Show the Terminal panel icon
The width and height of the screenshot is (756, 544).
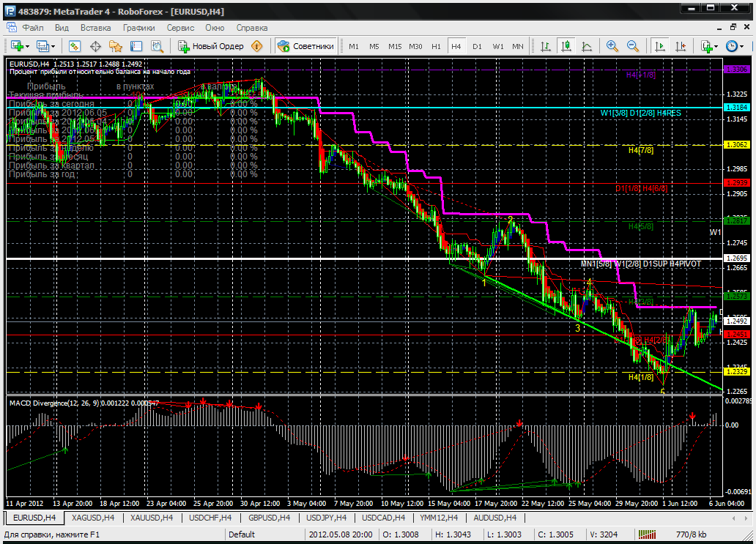tap(136, 46)
